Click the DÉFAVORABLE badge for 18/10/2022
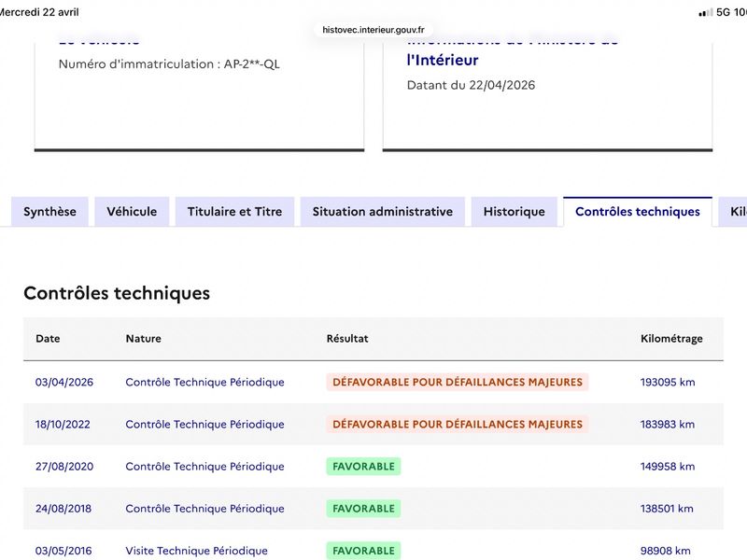The image size is (747, 560). point(458,425)
